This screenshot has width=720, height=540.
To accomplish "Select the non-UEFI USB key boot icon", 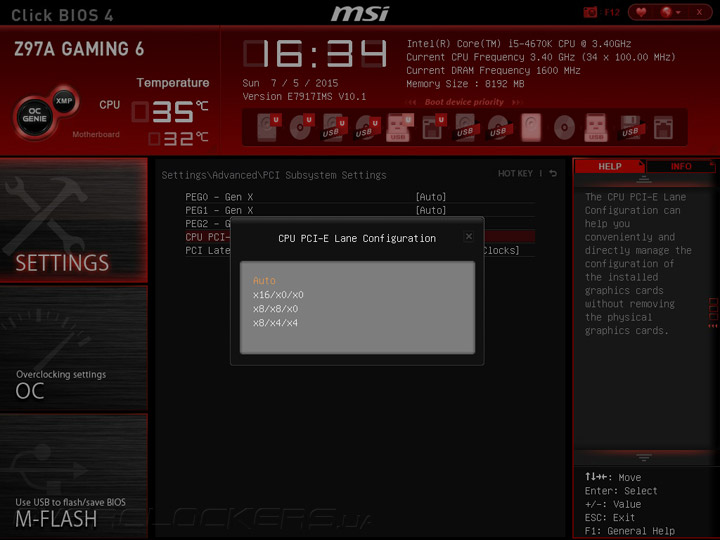I will 596,127.
